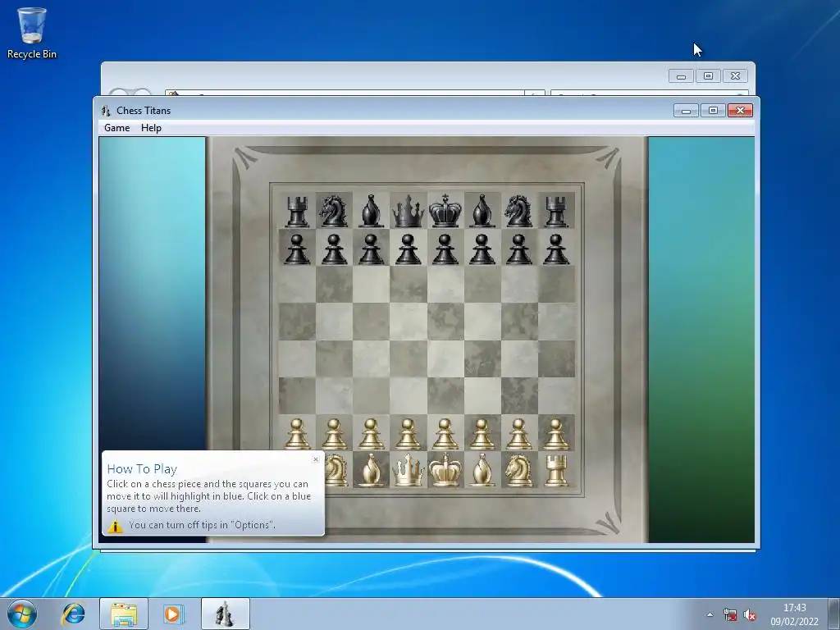Maximize the Chess Titans window
This screenshot has width=840, height=630.
713,111
